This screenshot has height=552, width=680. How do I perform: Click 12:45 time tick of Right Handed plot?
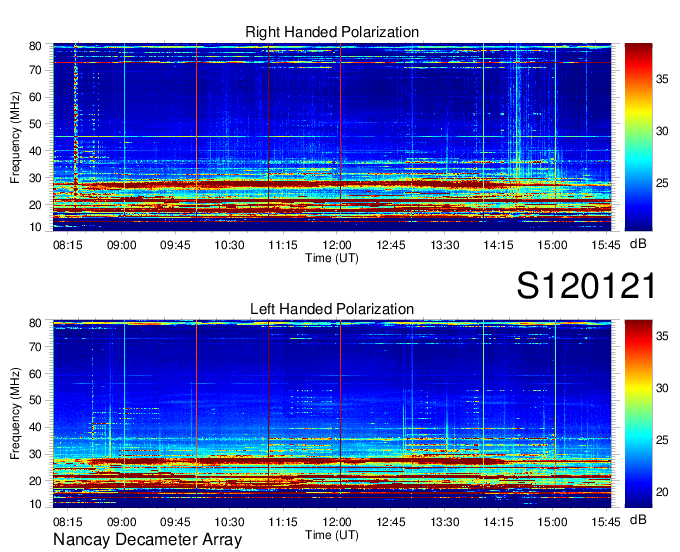click(391, 245)
